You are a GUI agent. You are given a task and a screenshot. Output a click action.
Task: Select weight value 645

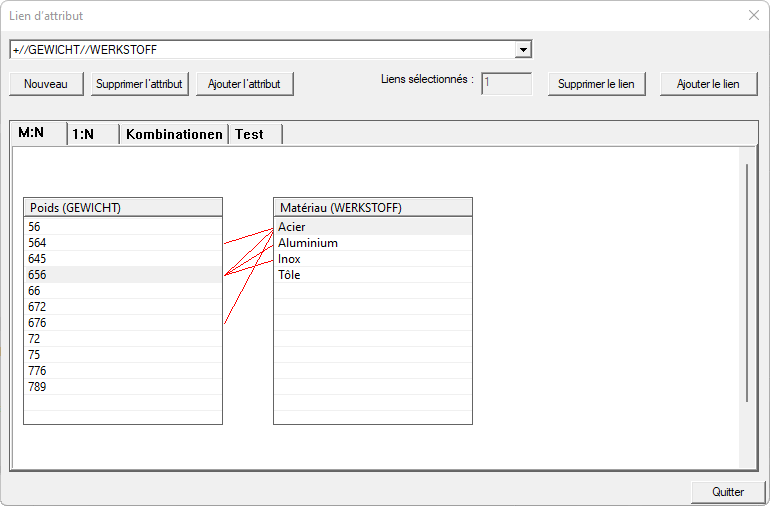[123, 259]
